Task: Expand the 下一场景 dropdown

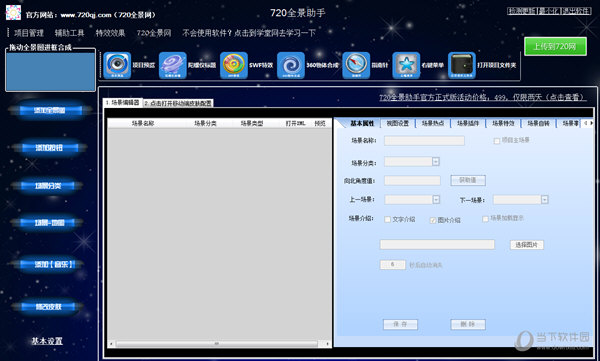Action: (545, 199)
